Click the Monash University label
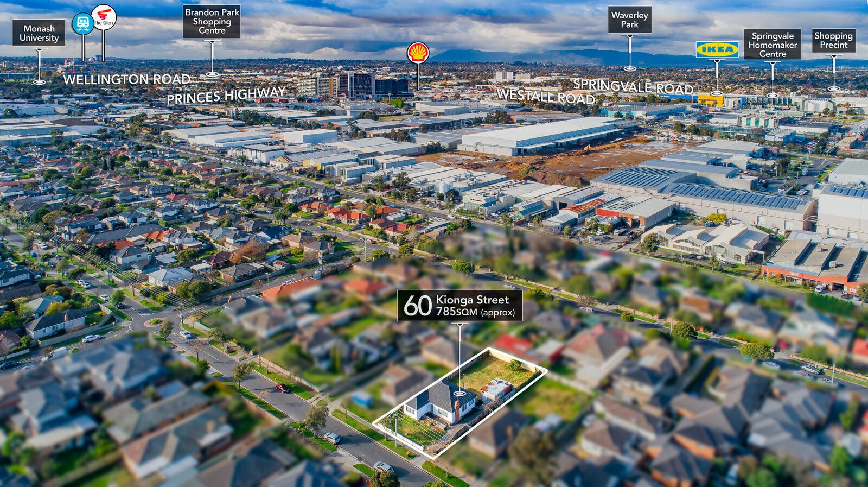The width and height of the screenshot is (868, 487). [39, 33]
